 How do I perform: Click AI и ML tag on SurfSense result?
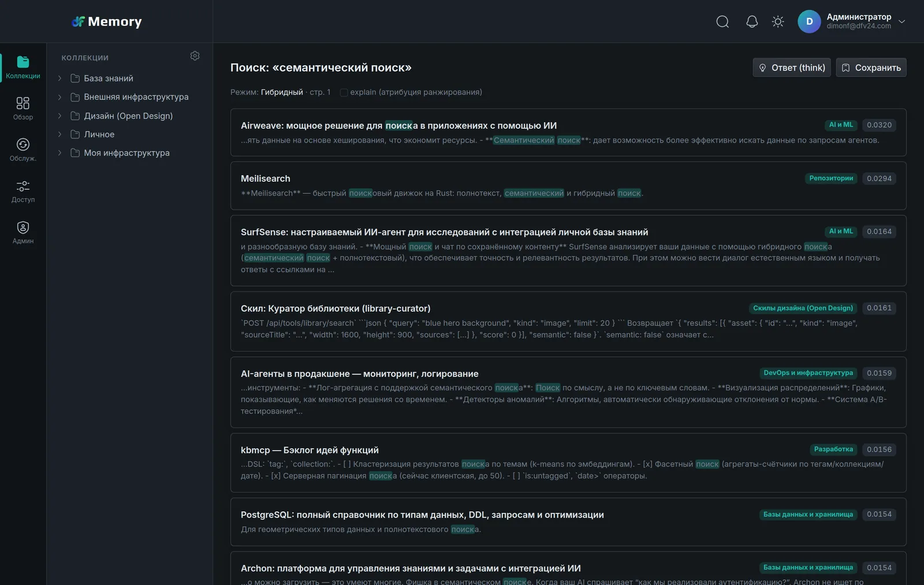pos(841,232)
